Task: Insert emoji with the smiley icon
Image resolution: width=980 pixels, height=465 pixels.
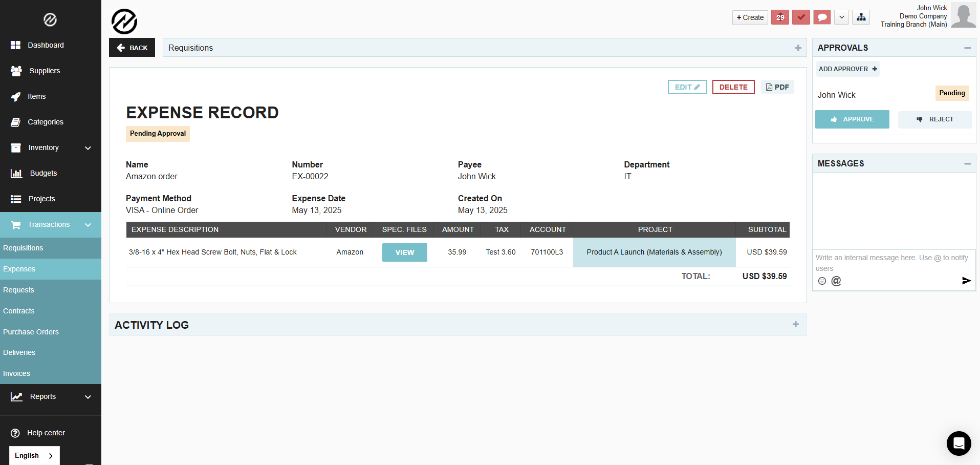Action: pyautogui.click(x=822, y=281)
